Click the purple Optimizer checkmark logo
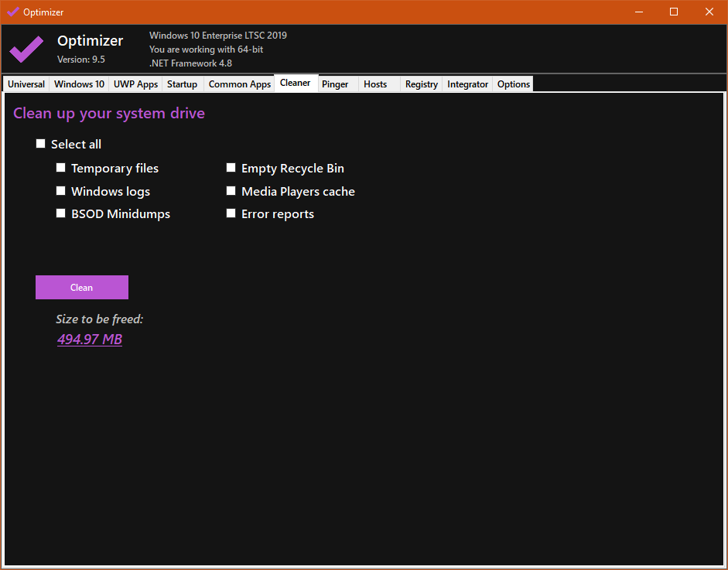This screenshot has height=570, width=728. [26, 49]
